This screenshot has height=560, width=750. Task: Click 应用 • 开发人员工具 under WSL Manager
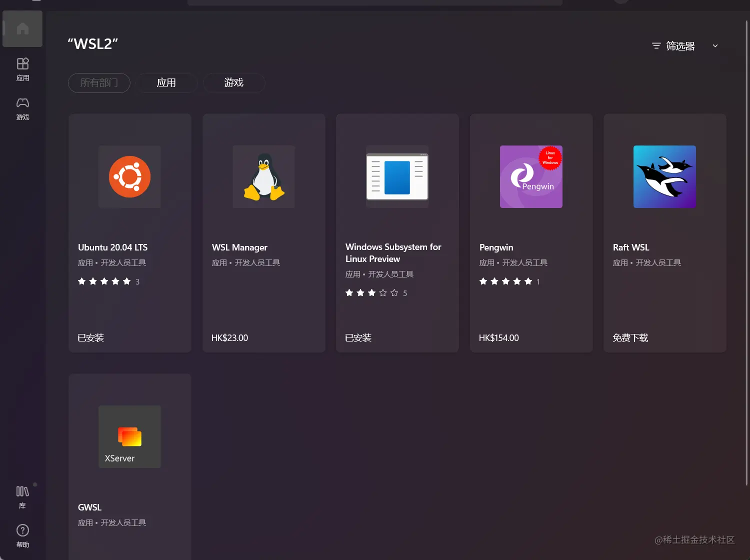pos(246,263)
